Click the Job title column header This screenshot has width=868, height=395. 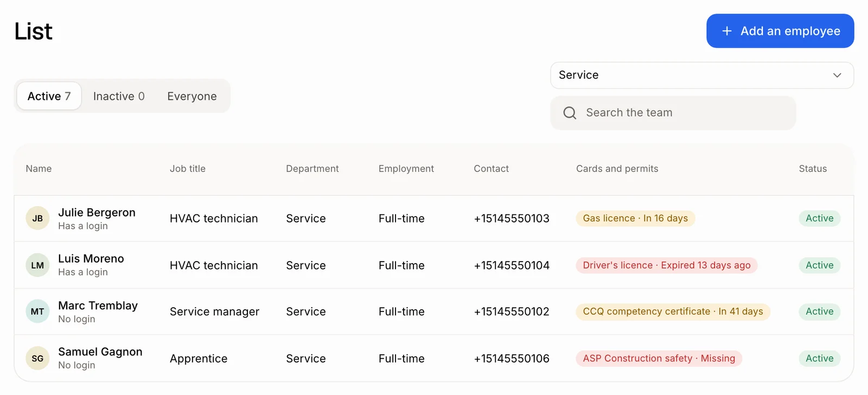tap(188, 169)
